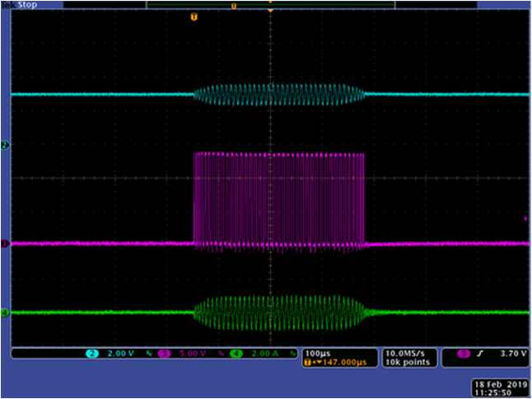Click the trigger source channel 3 badge

461,354
